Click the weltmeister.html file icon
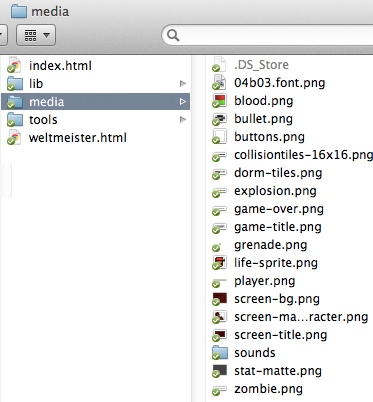 14,138
